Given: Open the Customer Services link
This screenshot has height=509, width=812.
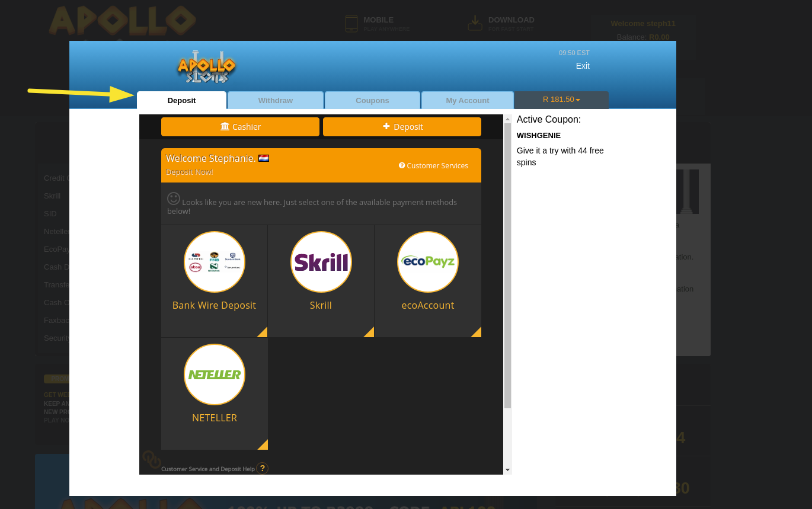Looking at the screenshot, I should 433,166.
